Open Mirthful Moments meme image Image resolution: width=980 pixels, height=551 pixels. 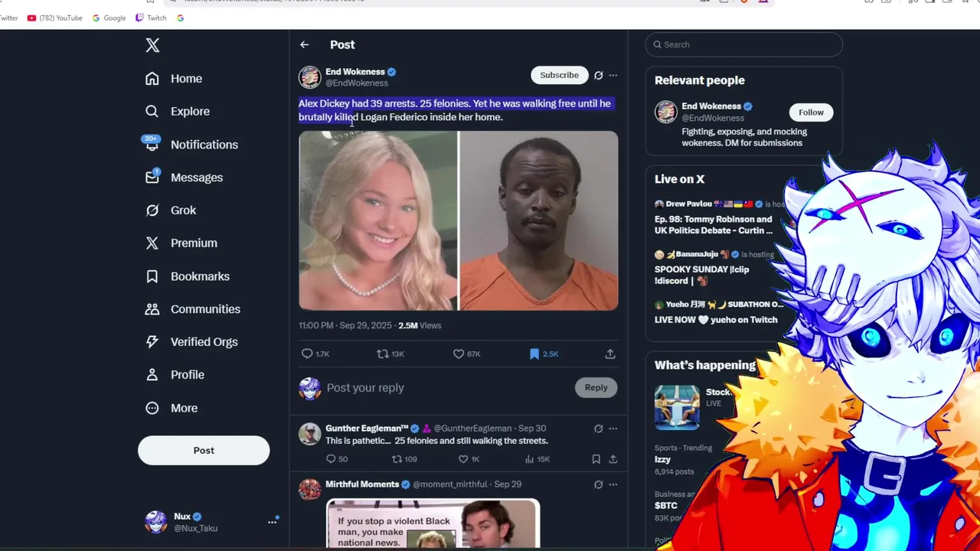point(433,524)
